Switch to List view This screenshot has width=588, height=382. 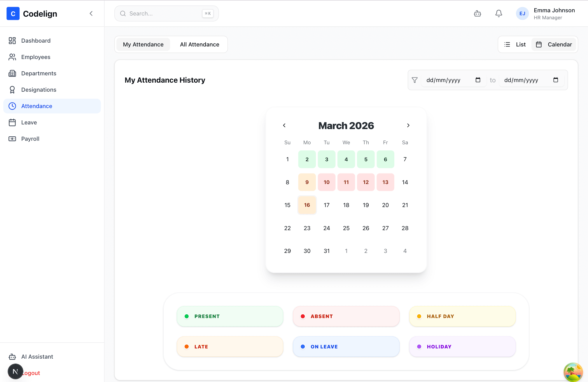pyautogui.click(x=515, y=44)
